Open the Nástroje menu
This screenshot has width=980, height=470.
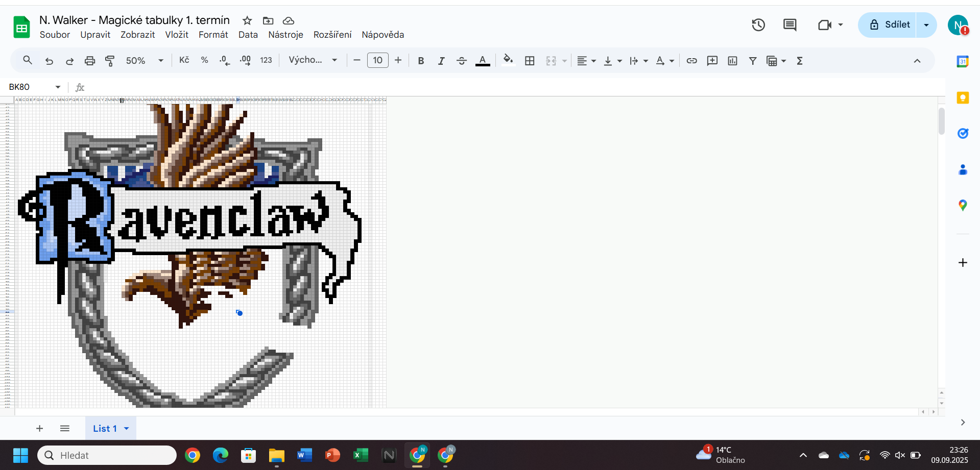(285, 35)
